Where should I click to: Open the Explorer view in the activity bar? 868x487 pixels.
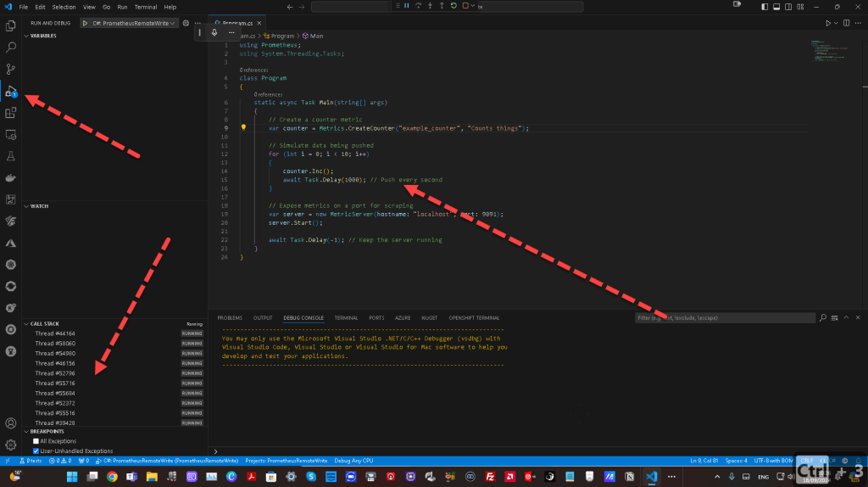click(10, 25)
